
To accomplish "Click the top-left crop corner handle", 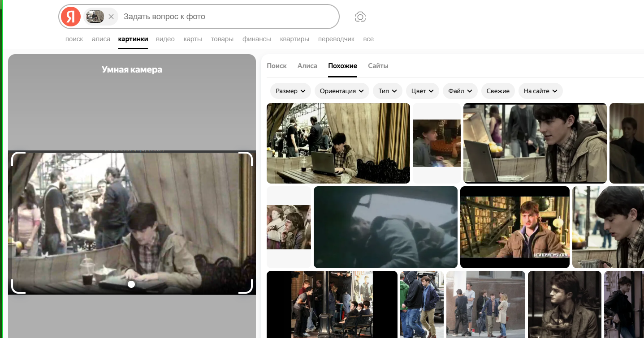I will 18,159.
